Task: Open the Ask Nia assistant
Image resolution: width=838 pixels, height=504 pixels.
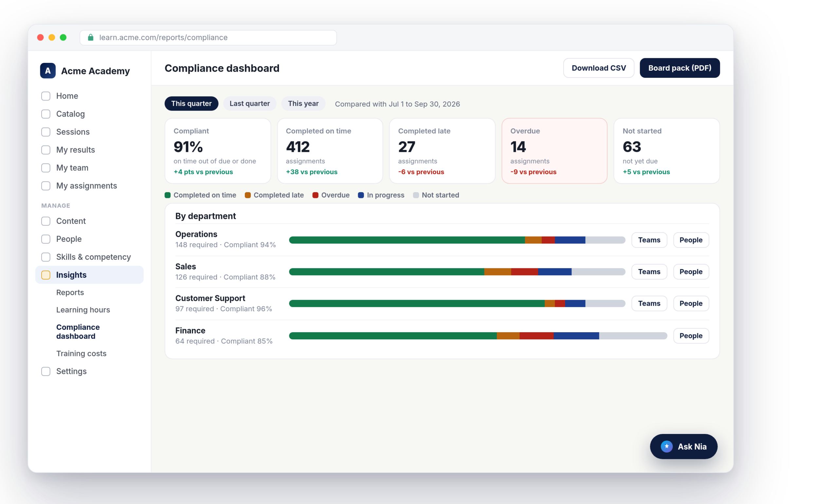Action: click(683, 446)
